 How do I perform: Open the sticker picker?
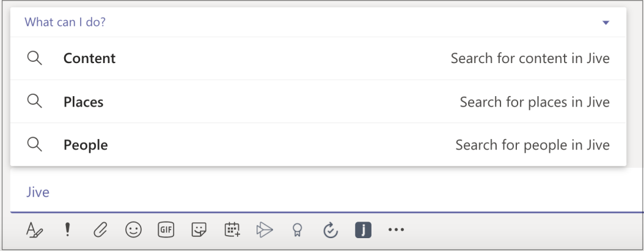[x=199, y=230]
